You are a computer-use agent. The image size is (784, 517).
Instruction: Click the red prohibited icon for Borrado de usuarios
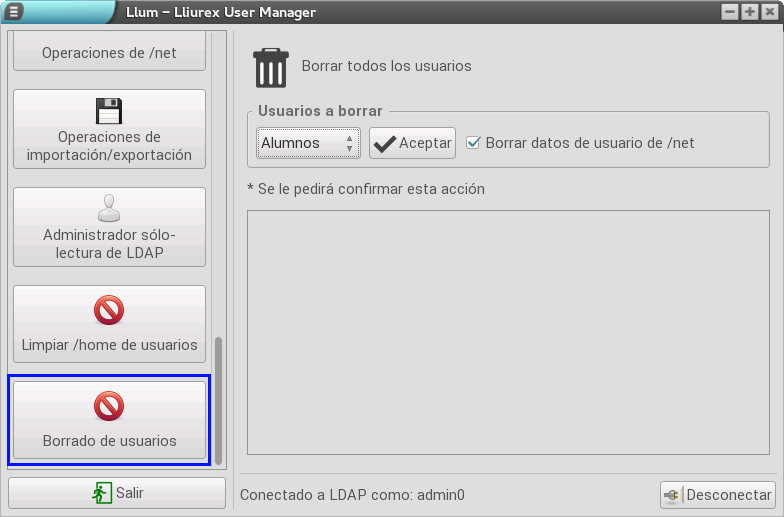coord(108,406)
